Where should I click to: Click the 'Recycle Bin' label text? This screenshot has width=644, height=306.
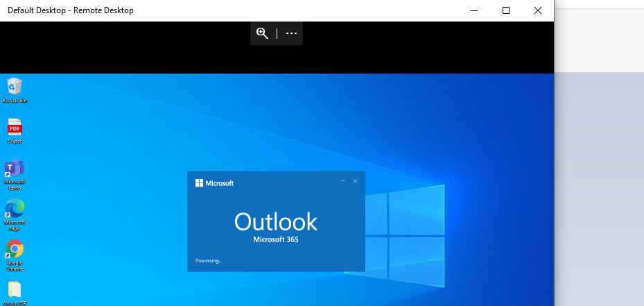click(x=15, y=101)
